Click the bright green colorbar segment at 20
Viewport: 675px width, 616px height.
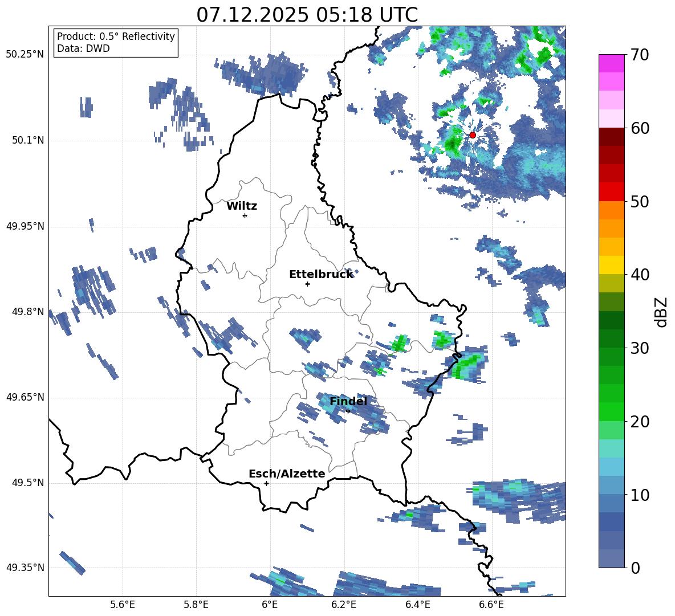[611, 411]
